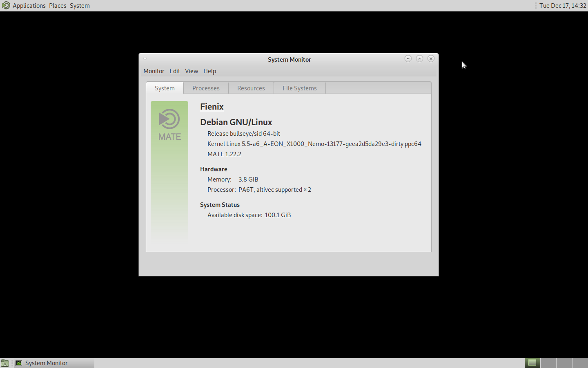This screenshot has width=588, height=368.
Task: Open the Help menu
Action: pyautogui.click(x=209, y=71)
